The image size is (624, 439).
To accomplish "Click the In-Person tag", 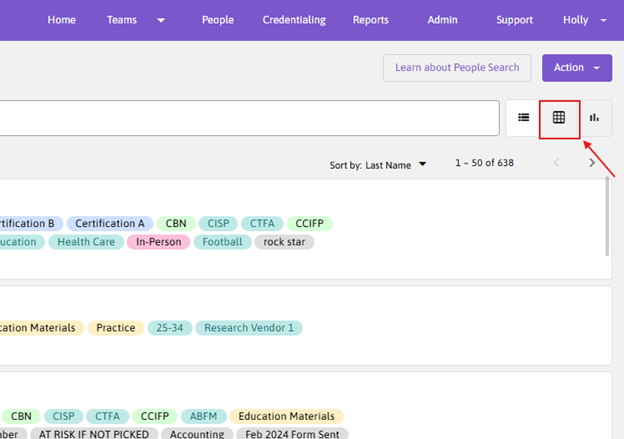I will (x=158, y=242).
